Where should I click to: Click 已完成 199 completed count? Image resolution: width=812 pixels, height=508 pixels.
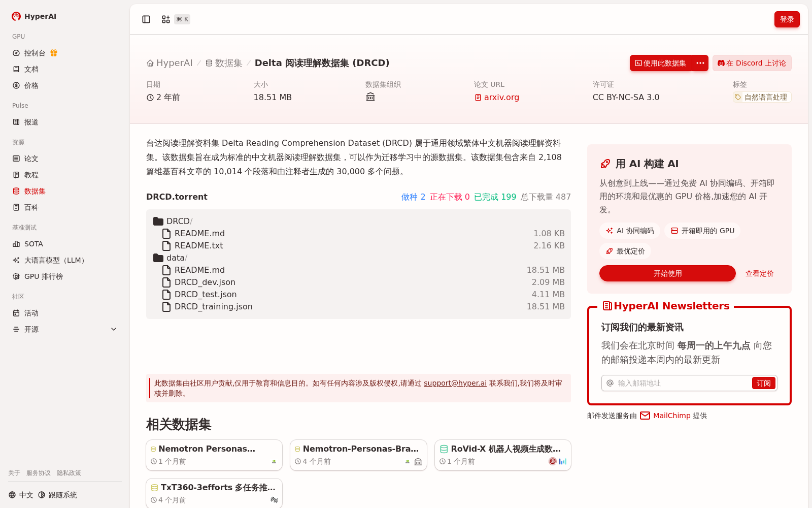click(495, 197)
